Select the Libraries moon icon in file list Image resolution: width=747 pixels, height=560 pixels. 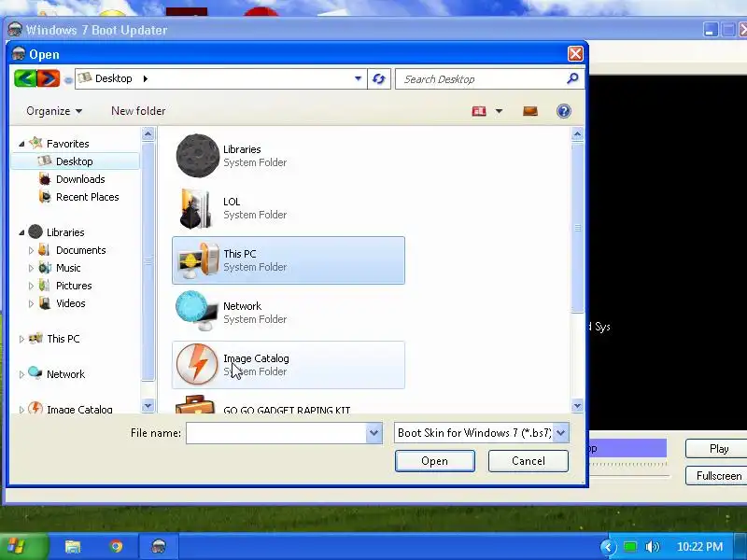197,156
